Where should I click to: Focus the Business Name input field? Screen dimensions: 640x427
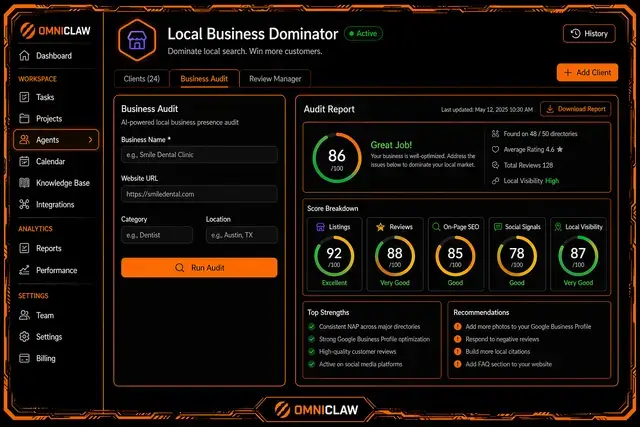tap(199, 155)
